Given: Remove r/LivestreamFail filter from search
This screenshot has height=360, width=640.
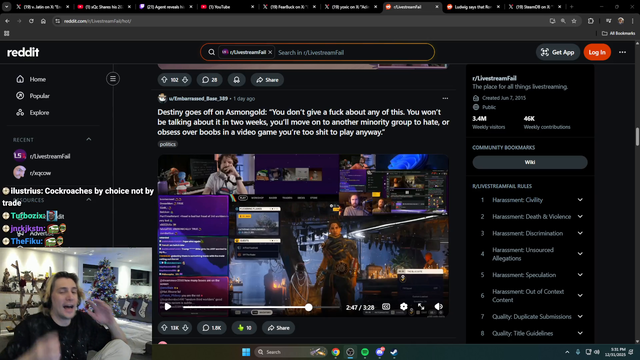Looking at the screenshot, I should (270, 52).
